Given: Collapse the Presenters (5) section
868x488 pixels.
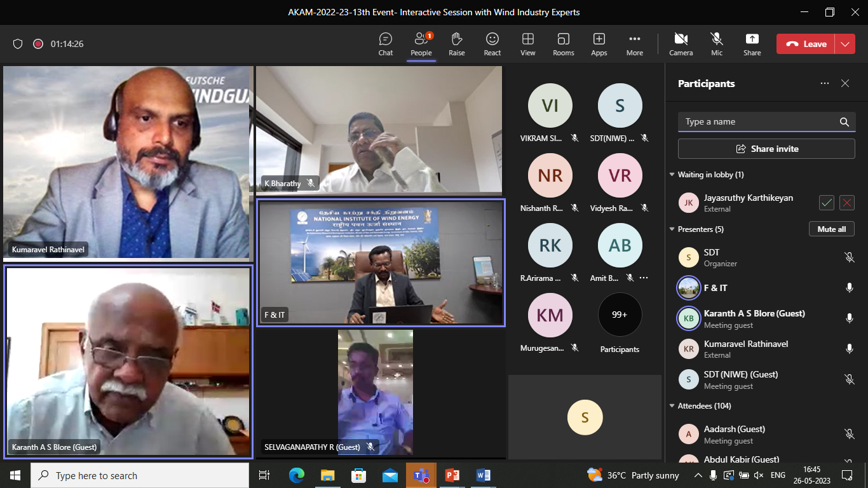Looking at the screenshot, I should tap(672, 229).
